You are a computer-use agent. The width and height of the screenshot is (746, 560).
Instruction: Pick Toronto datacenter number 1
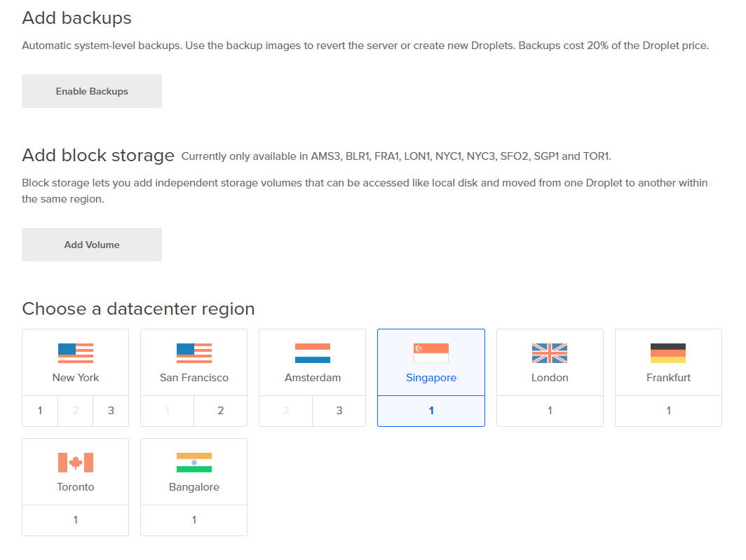click(75, 520)
